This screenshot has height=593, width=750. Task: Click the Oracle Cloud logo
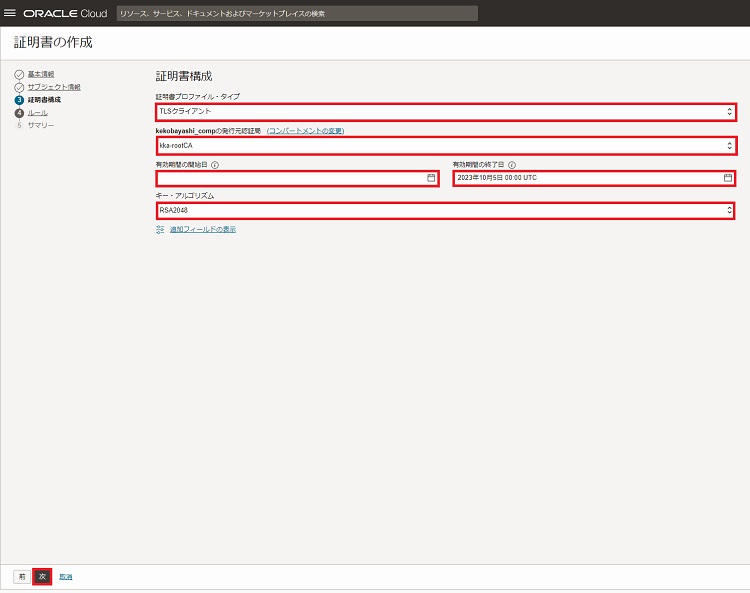tap(64, 14)
